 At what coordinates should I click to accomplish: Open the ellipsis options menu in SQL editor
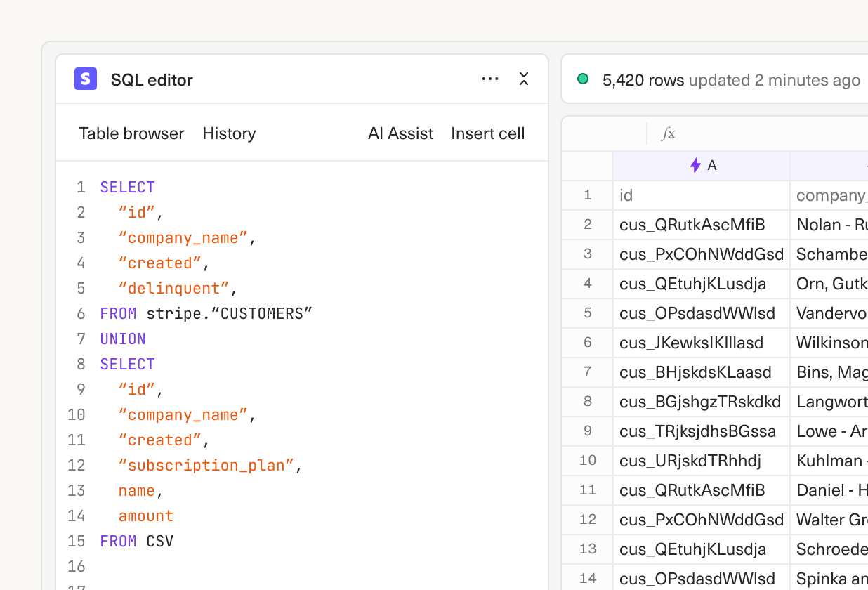(x=489, y=79)
